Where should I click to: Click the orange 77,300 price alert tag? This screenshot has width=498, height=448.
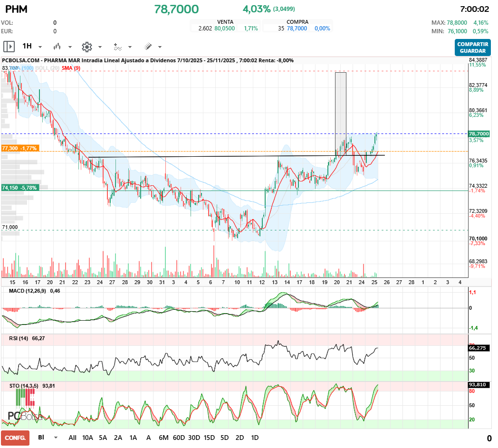point(19,149)
